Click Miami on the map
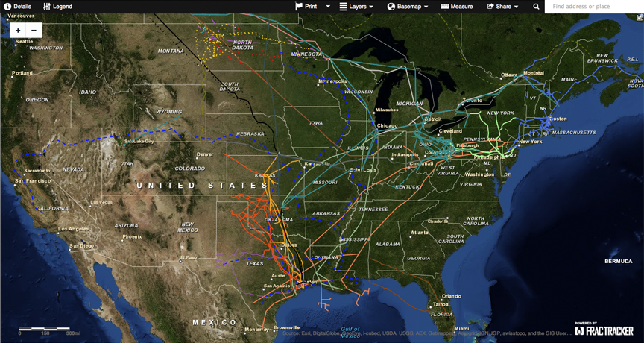The width and height of the screenshot is (644, 343). pos(462,328)
